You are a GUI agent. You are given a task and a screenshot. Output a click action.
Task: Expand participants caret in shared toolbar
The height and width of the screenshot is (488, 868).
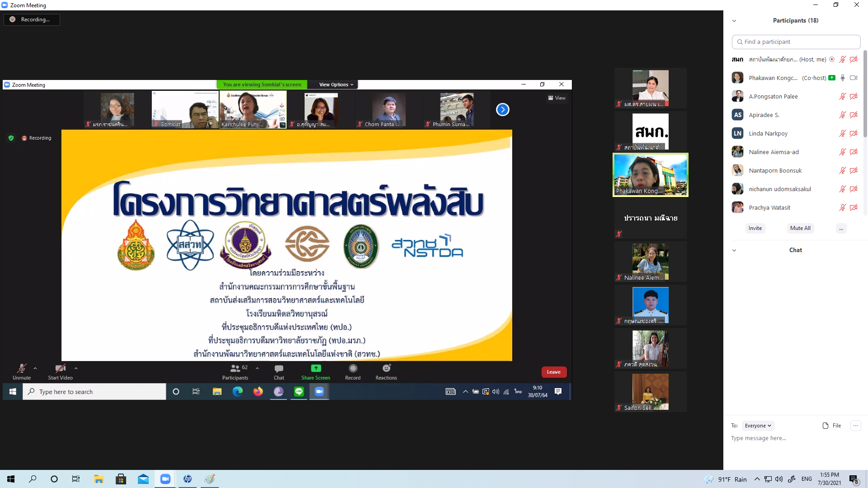click(x=257, y=368)
